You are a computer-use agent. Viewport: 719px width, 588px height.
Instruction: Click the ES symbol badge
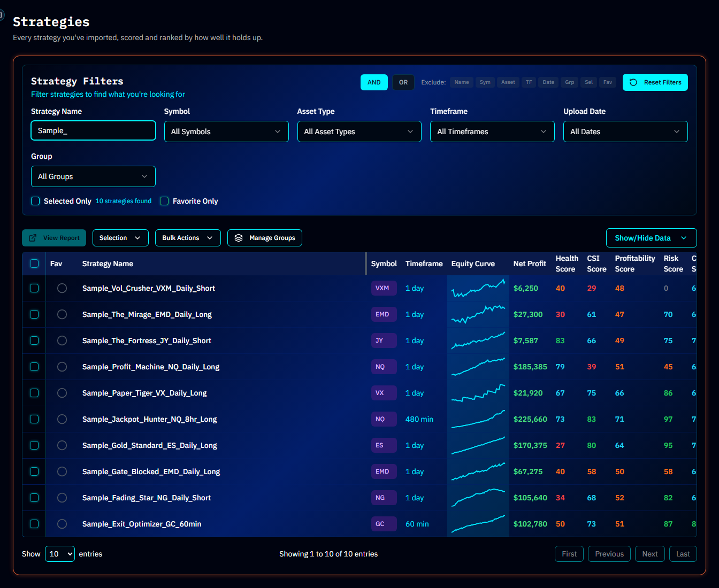384,445
